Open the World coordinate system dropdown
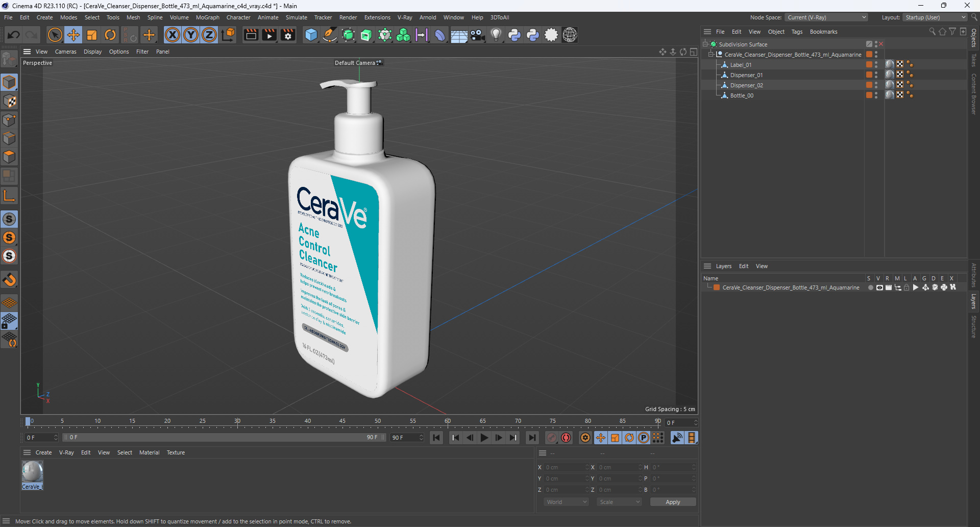Screen dimensions: 980x527 pyautogui.click(x=567, y=502)
